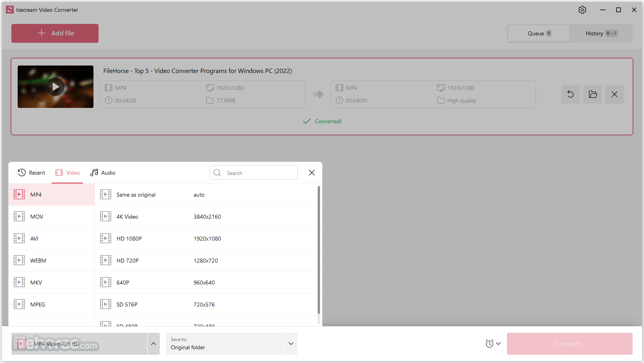This screenshot has width=644, height=363.
Task: Remove the FileHorse video from the queue
Action: click(x=615, y=94)
